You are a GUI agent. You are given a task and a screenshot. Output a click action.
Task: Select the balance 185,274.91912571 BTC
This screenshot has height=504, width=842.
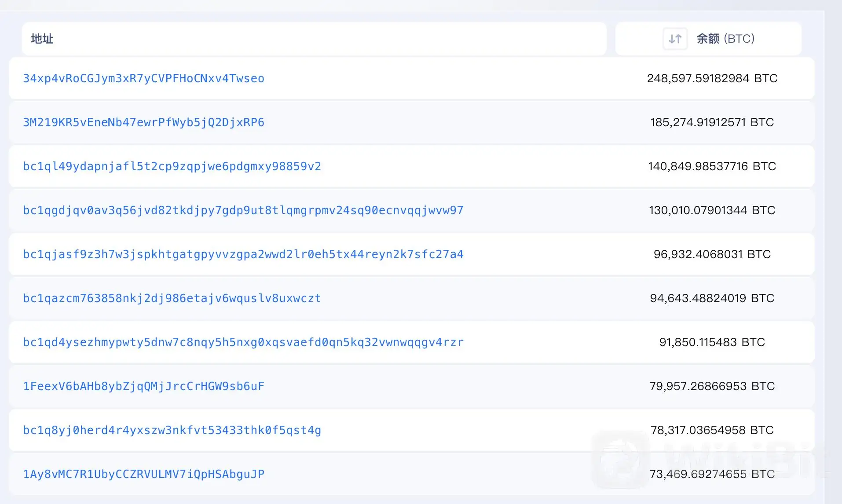(x=712, y=122)
